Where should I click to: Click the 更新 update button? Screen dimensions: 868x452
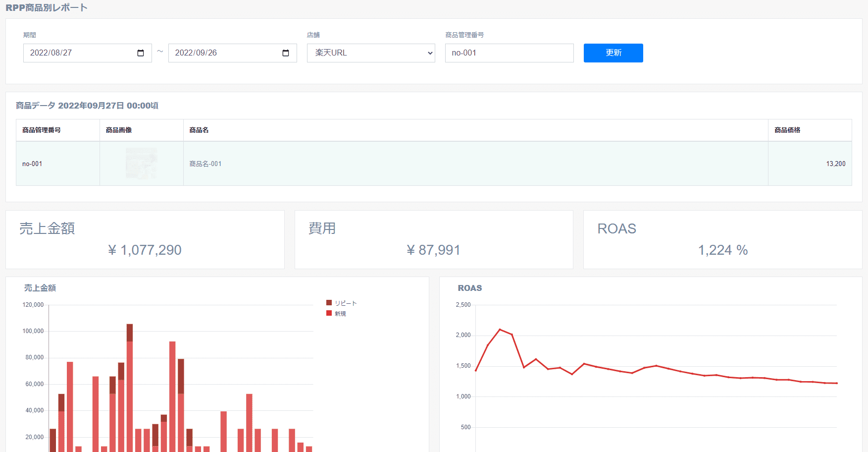click(x=613, y=53)
